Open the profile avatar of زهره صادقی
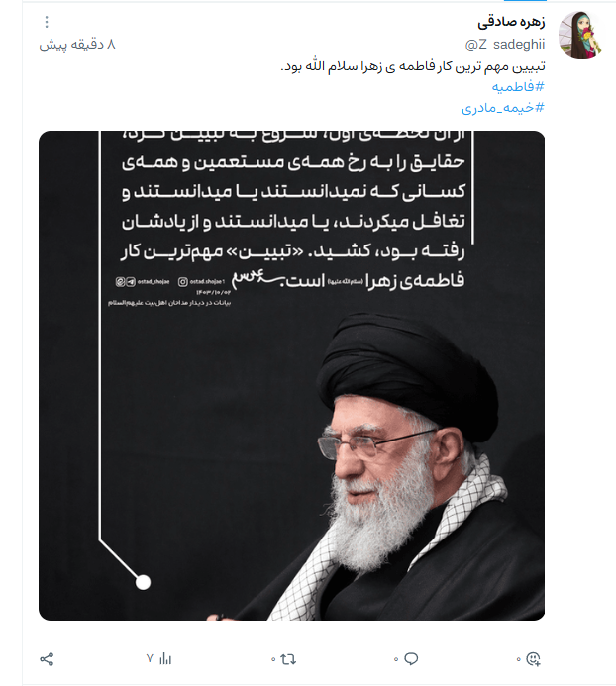The height and width of the screenshot is (686, 616). coord(580,35)
